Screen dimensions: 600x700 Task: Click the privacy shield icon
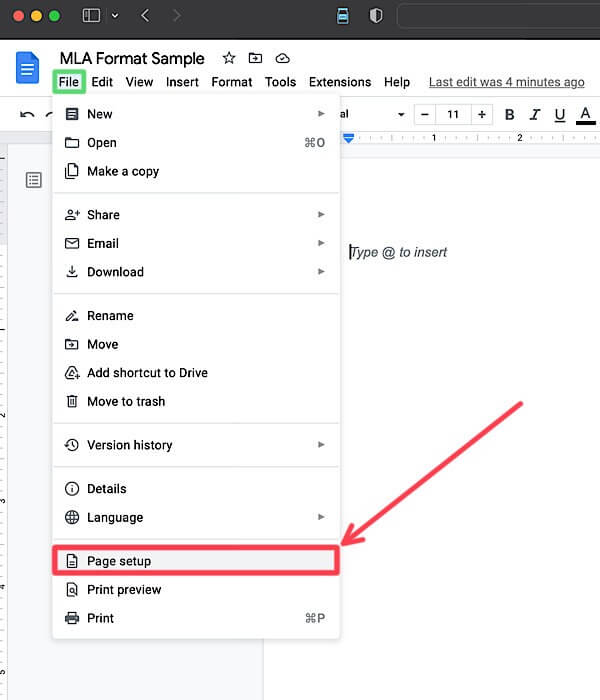click(376, 16)
